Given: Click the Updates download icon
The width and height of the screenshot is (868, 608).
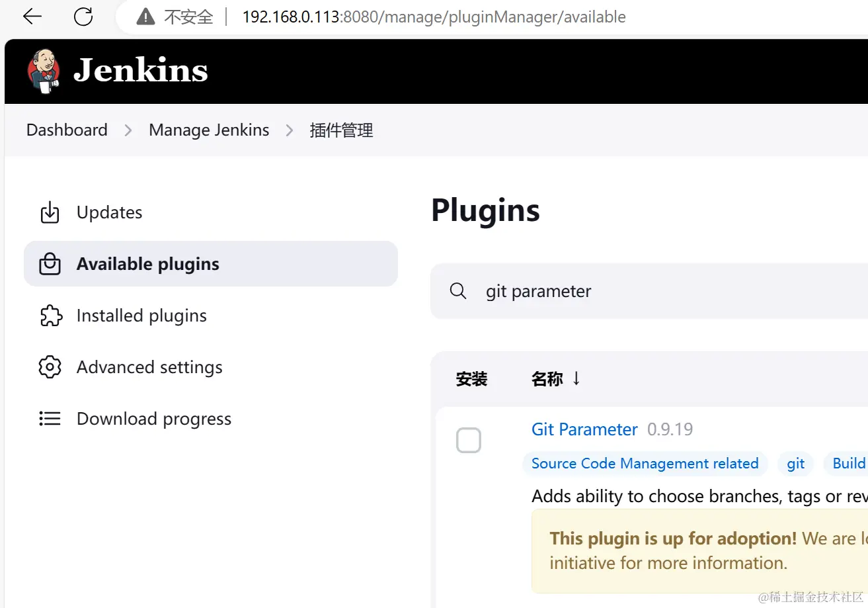Looking at the screenshot, I should [50, 212].
